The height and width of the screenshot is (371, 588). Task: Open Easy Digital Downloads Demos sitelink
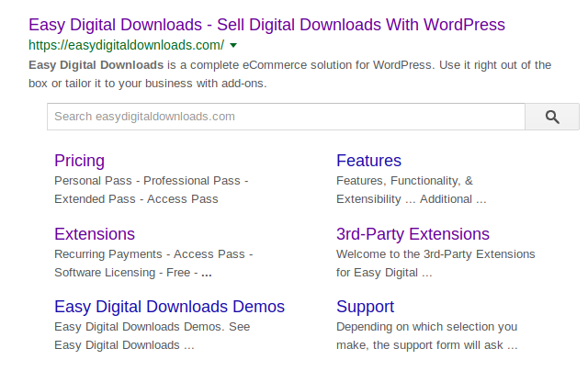(x=169, y=307)
